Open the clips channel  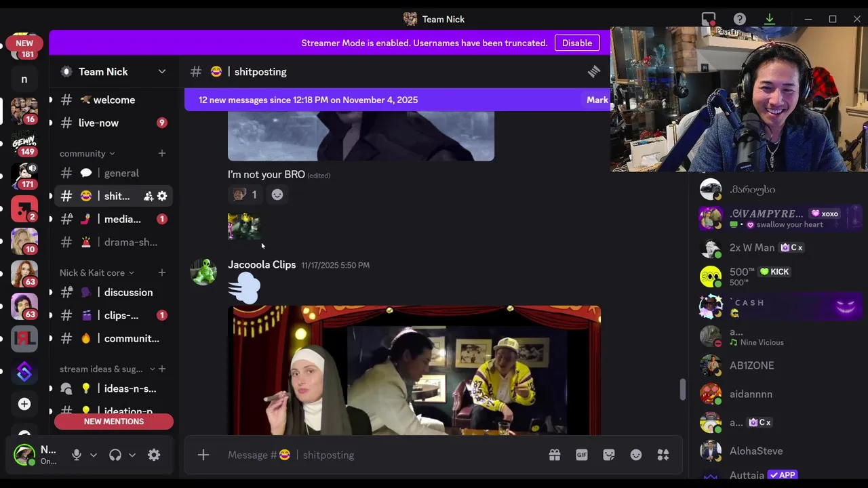[x=113, y=315]
